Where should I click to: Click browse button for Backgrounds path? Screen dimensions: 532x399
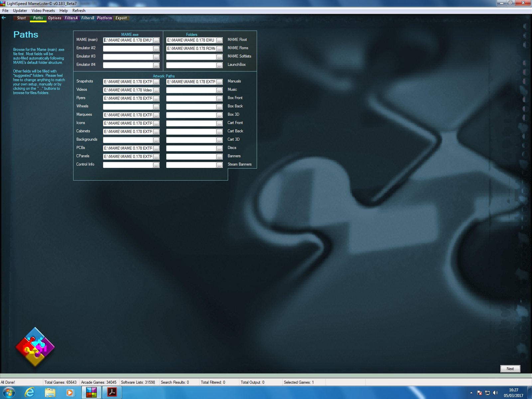[156, 140]
